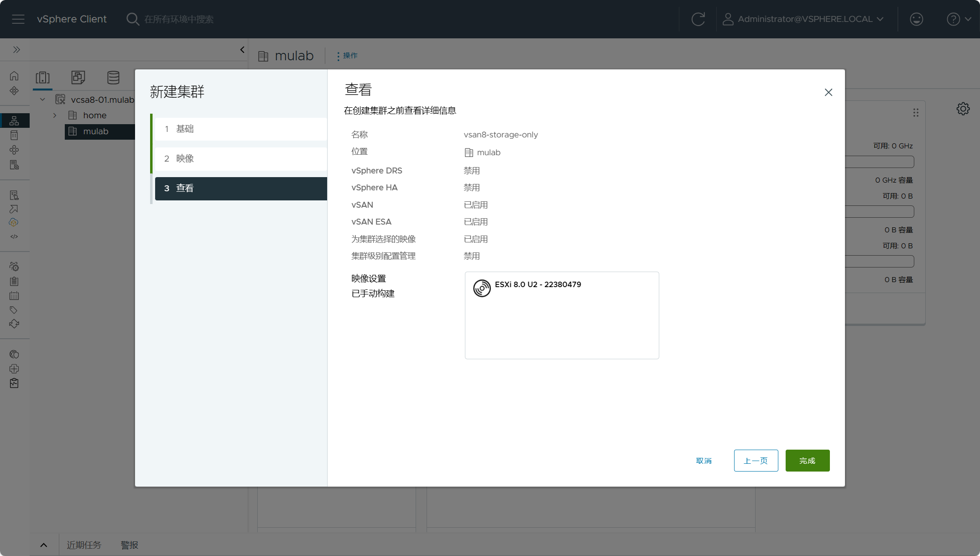Open Administration gears sidebar icon

pyautogui.click(x=14, y=267)
